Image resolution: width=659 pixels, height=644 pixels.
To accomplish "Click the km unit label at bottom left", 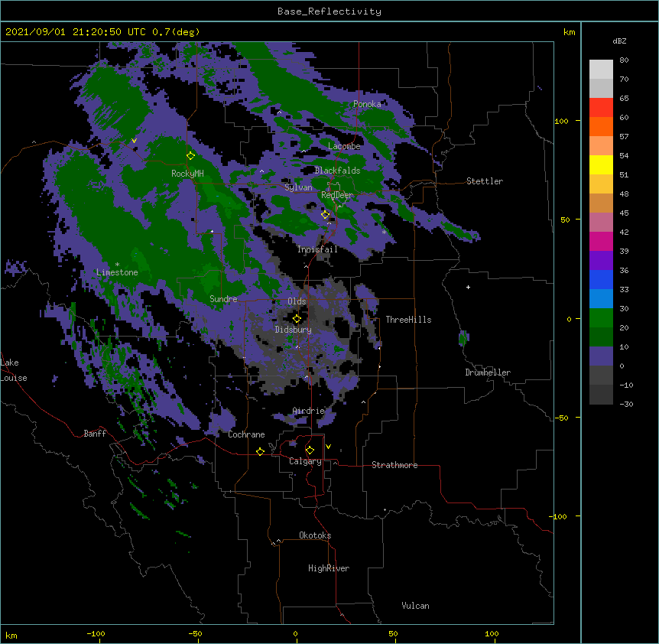I will pos(11,636).
